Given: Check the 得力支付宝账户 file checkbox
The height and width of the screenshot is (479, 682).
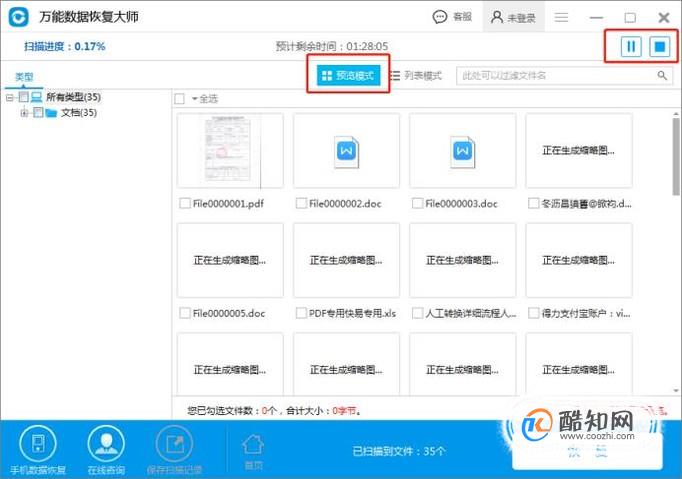Looking at the screenshot, I should point(533,313).
